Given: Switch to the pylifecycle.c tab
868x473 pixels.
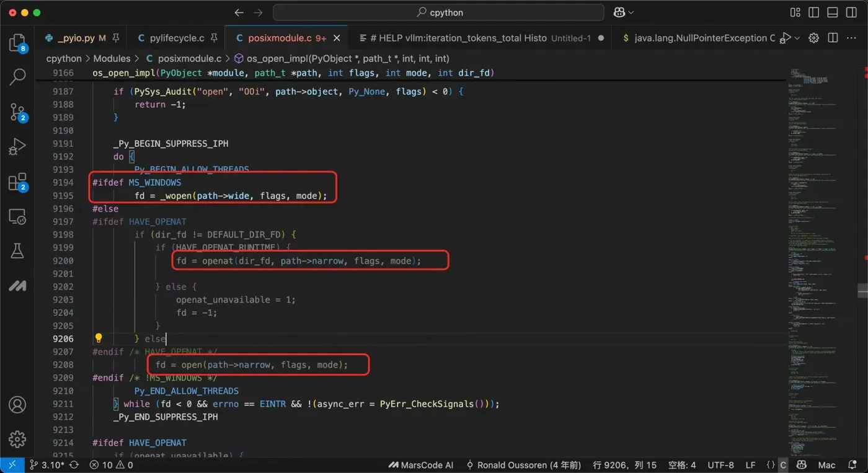Looking at the screenshot, I should (x=177, y=38).
